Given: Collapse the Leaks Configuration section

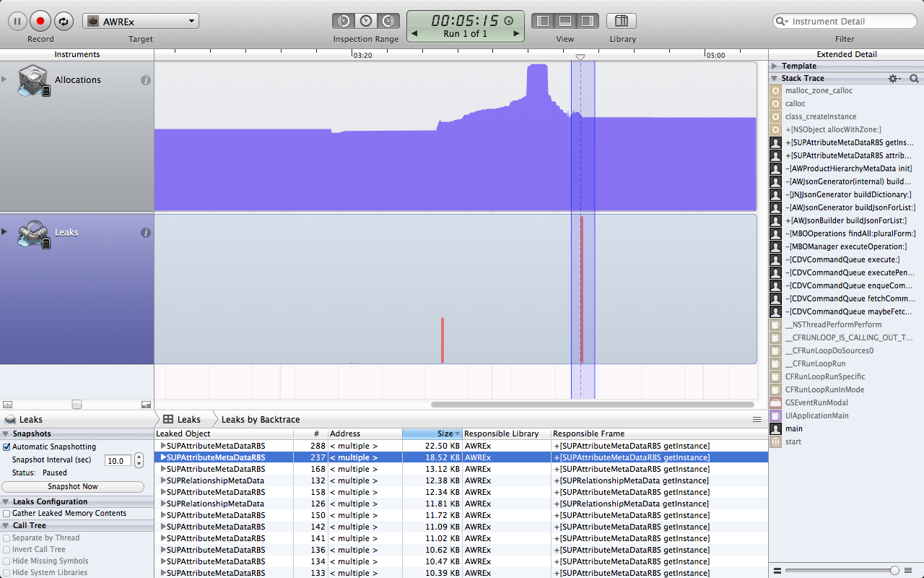Looking at the screenshot, I should coord(6,502).
